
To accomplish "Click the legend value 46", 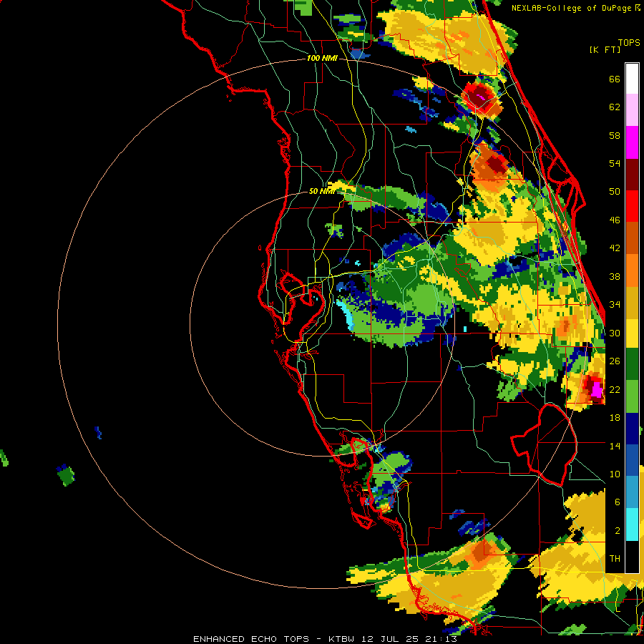I will [x=615, y=220].
